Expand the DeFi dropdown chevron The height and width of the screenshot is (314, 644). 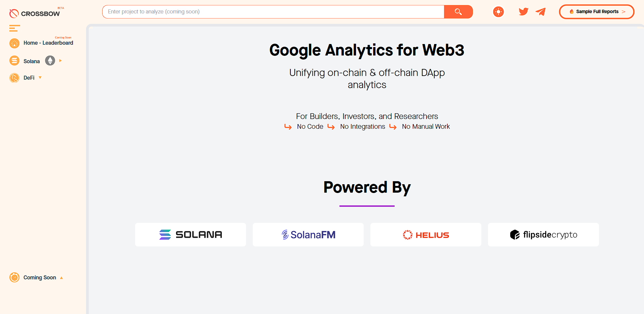(40, 78)
